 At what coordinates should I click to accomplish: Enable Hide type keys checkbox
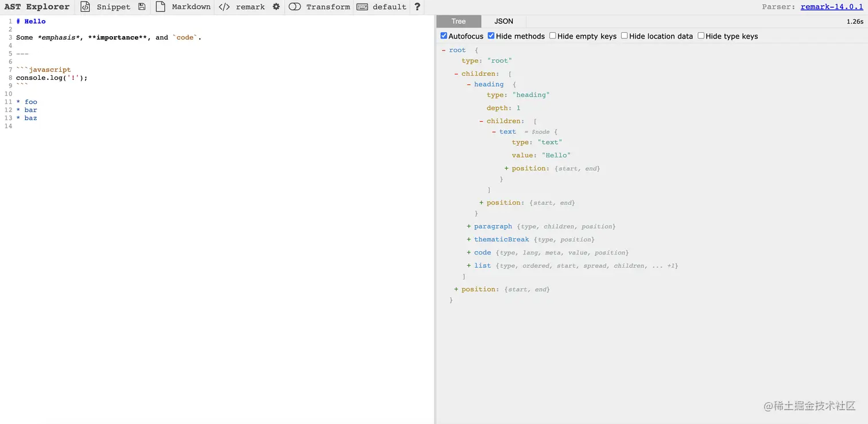tap(701, 36)
